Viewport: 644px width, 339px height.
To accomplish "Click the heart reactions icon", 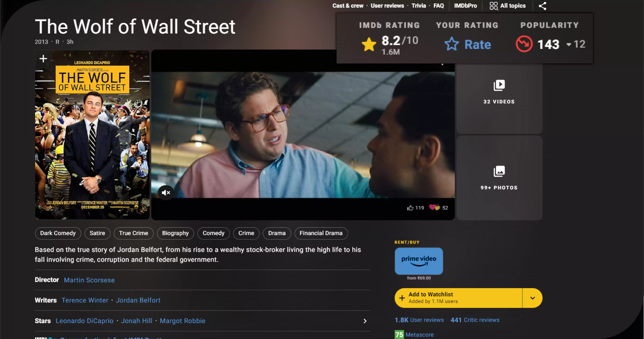I will point(435,207).
